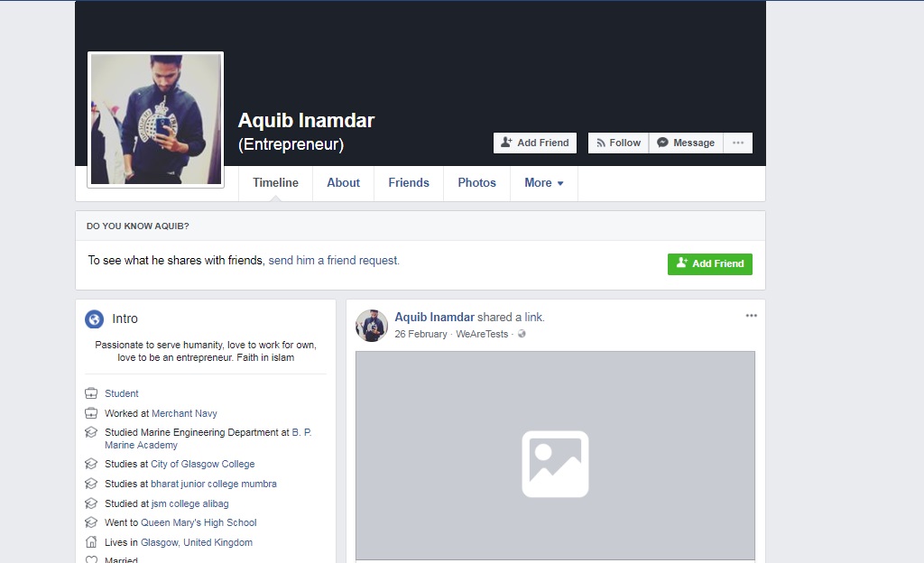The image size is (924, 563).
Task: Click the globe Intro icon
Action: point(94,318)
